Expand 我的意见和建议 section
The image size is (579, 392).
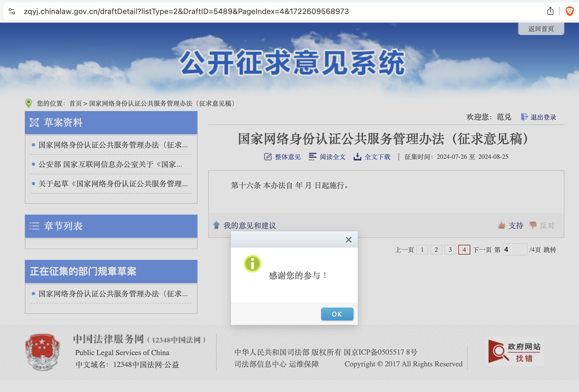point(249,225)
